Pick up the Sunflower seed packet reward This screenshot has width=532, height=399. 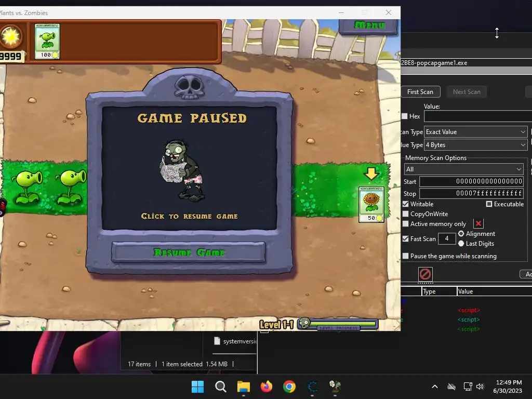(371, 204)
